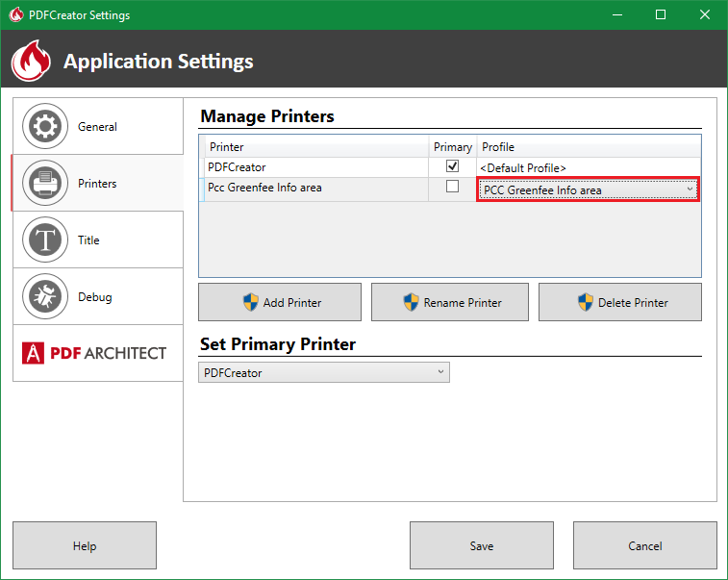
Task: Switch to the General tab label
Action: coord(97,126)
